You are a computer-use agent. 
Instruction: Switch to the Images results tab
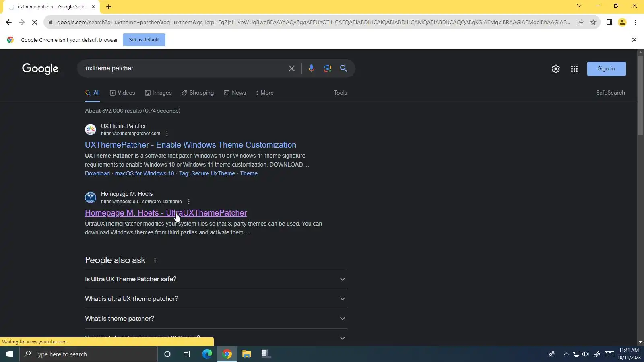(x=158, y=93)
